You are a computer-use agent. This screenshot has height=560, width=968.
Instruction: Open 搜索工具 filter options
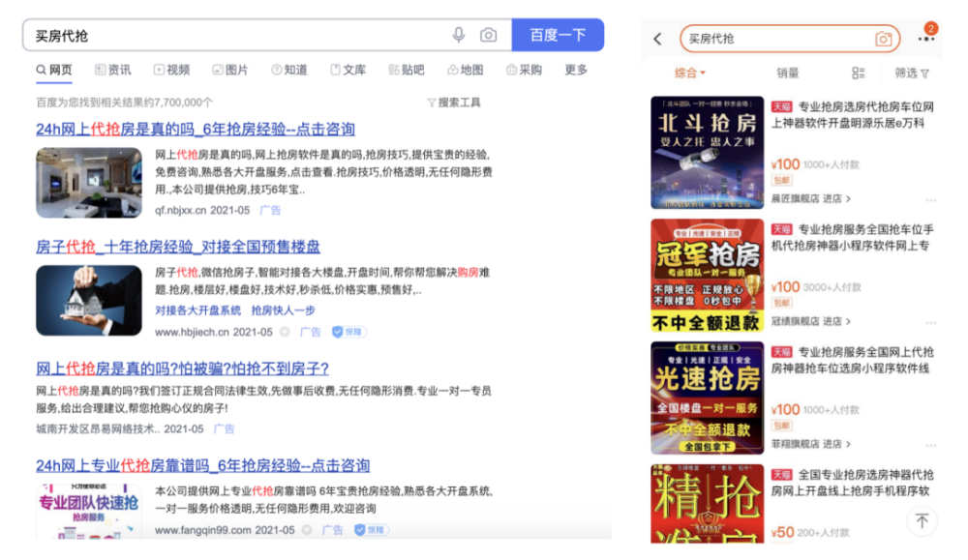pos(454,103)
